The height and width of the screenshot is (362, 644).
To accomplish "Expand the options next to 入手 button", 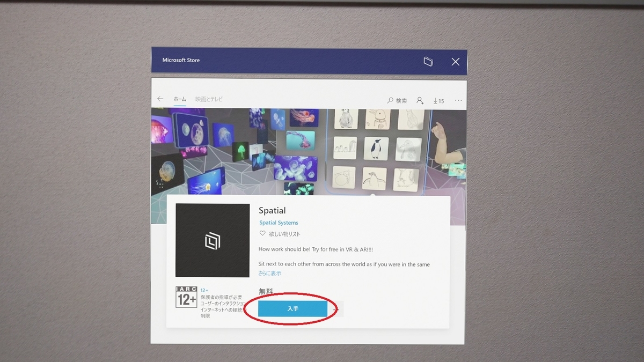I will coord(336,309).
